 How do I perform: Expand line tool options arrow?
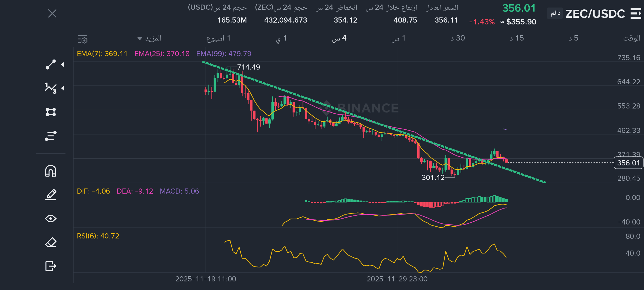[x=63, y=65]
